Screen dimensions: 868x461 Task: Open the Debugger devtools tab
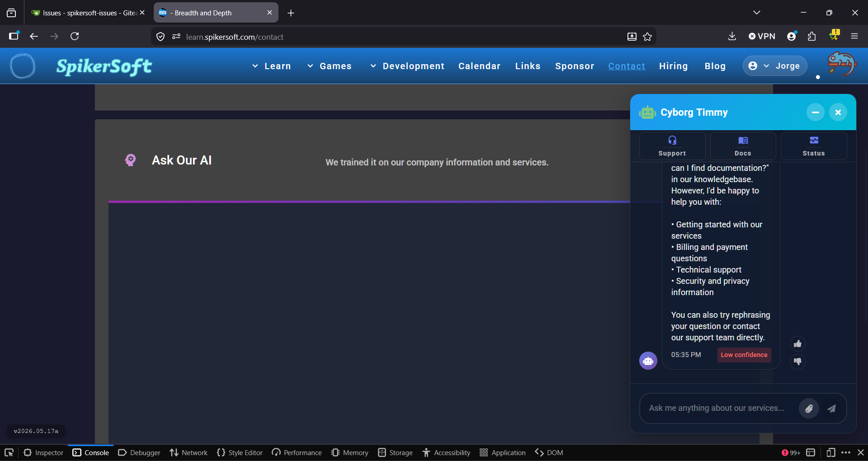coord(139,453)
